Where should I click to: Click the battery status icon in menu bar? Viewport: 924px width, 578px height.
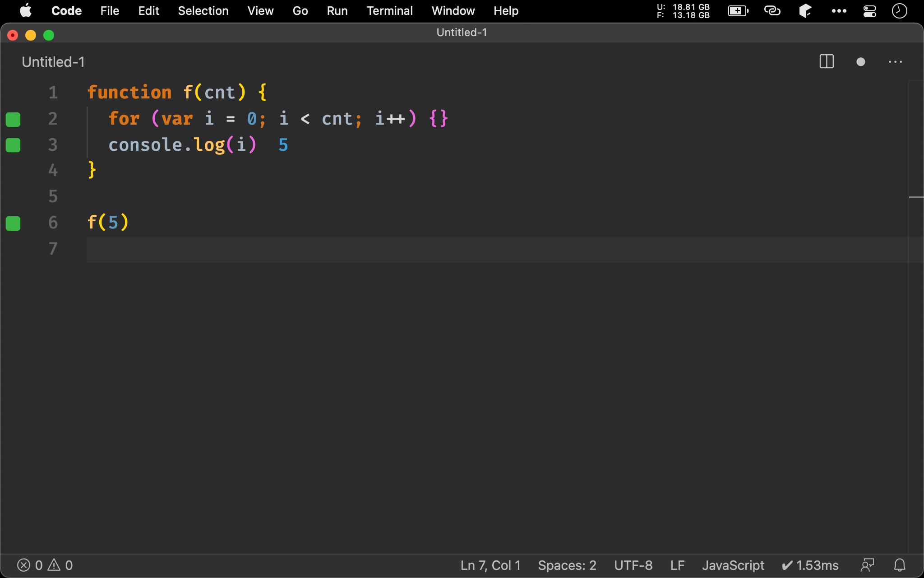738,11
